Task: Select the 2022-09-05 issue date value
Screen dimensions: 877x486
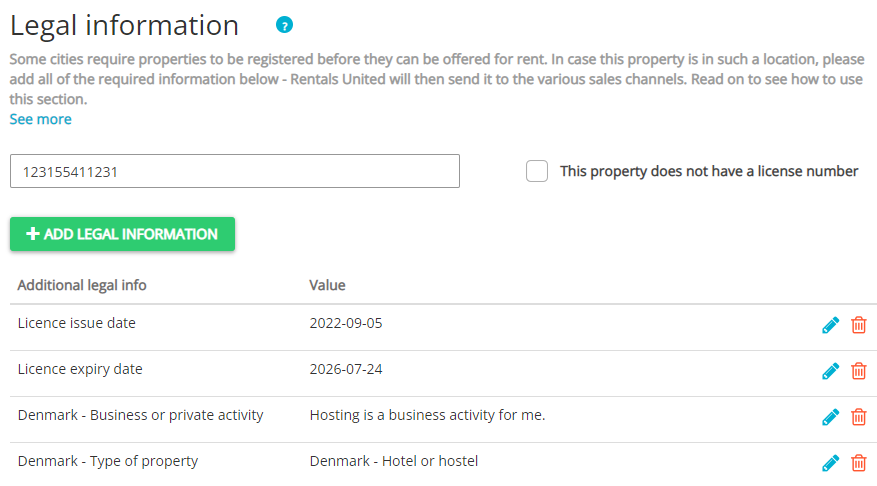Action: click(346, 323)
